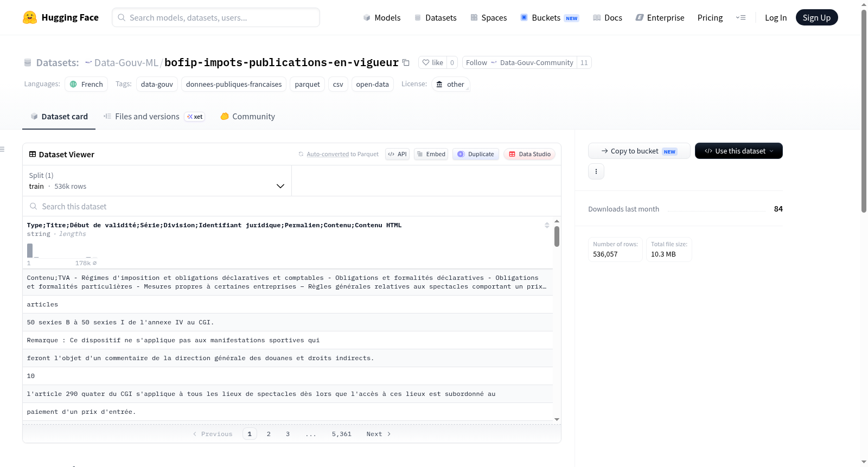Click the follower count 11
The image size is (868, 467).
pos(584,62)
